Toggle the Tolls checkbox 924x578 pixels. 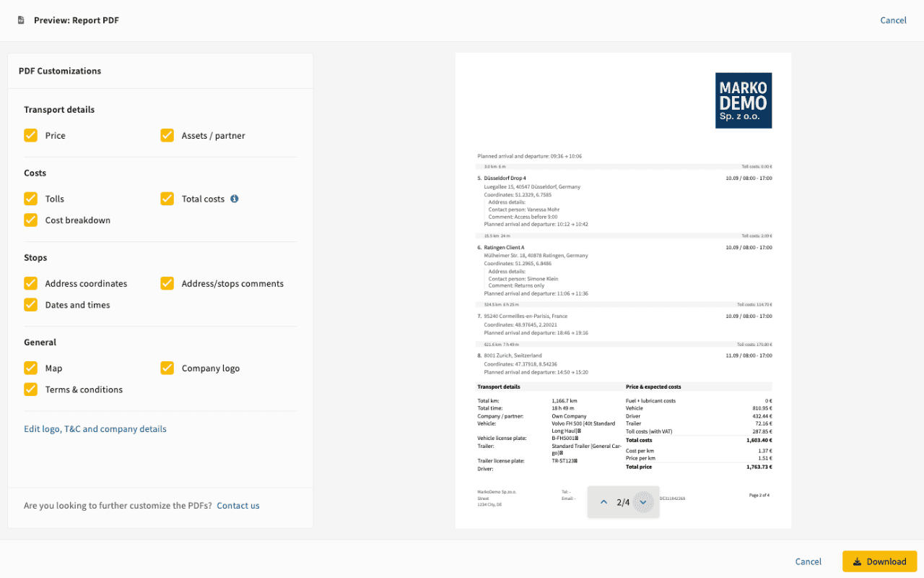[30, 199]
